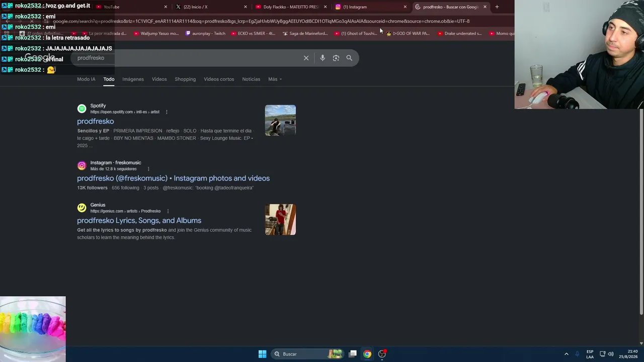
Task: Close the YouTube tab
Action: click(x=166, y=7)
